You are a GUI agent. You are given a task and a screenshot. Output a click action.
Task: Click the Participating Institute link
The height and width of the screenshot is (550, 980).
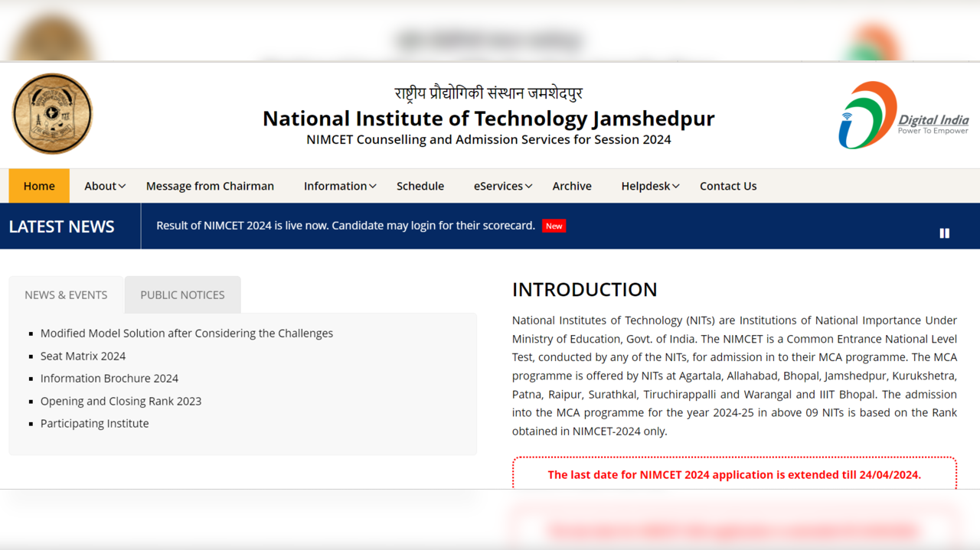[x=94, y=423]
